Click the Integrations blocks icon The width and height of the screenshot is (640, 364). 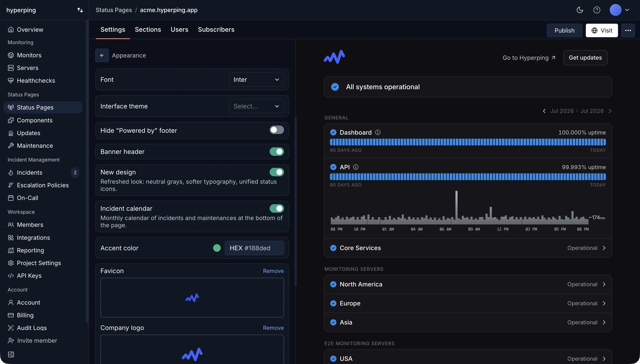11,238
